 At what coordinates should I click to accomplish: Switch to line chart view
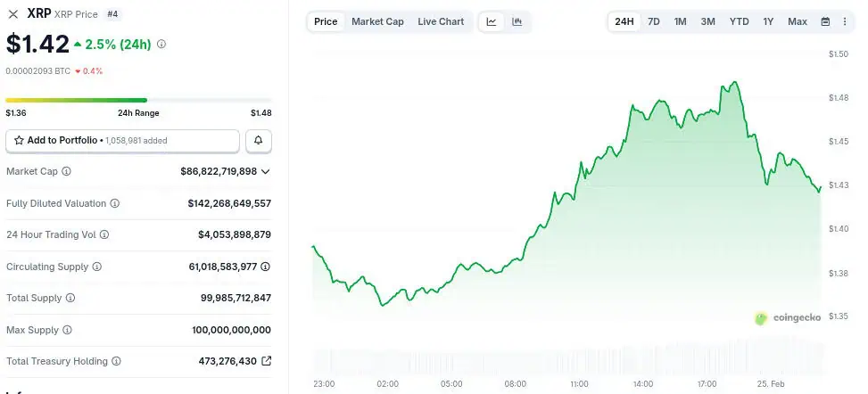492,21
